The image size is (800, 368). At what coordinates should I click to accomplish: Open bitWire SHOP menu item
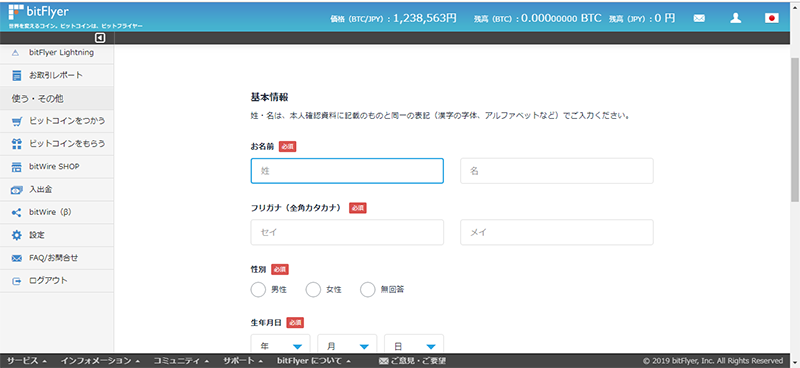coord(54,167)
